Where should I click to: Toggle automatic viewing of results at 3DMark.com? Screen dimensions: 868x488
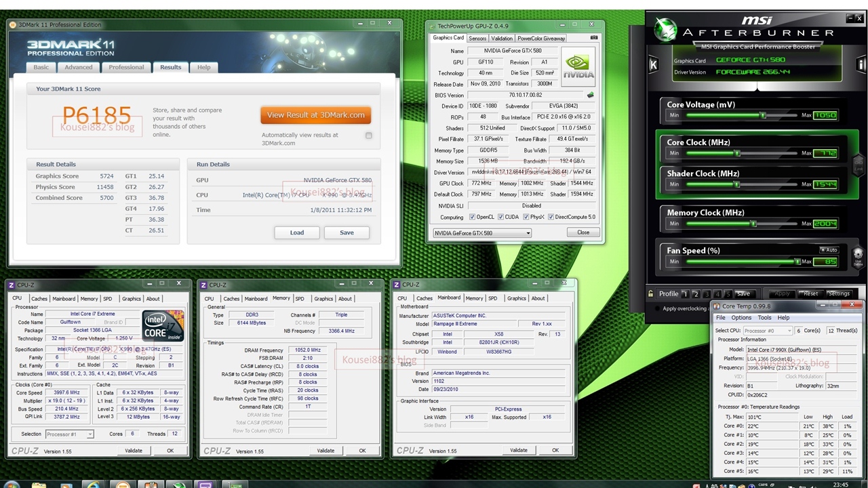(x=369, y=136)
